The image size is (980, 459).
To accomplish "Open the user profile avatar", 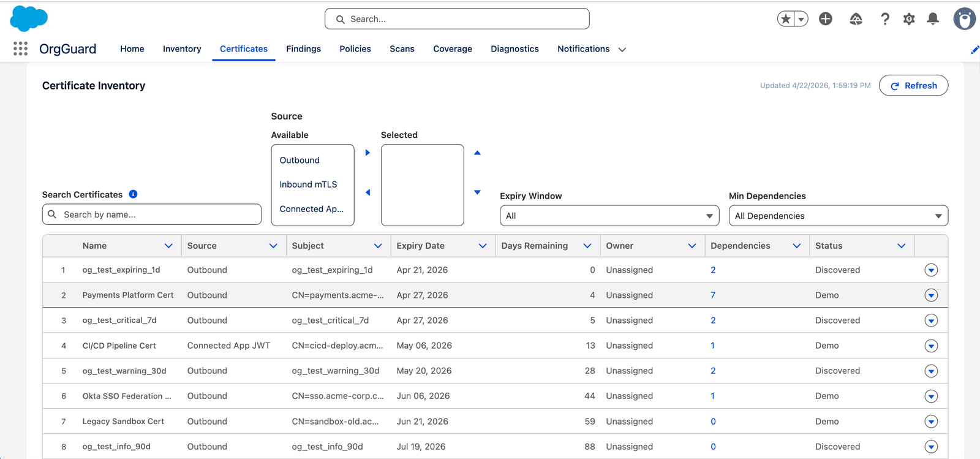I will [x=965, y=19].
